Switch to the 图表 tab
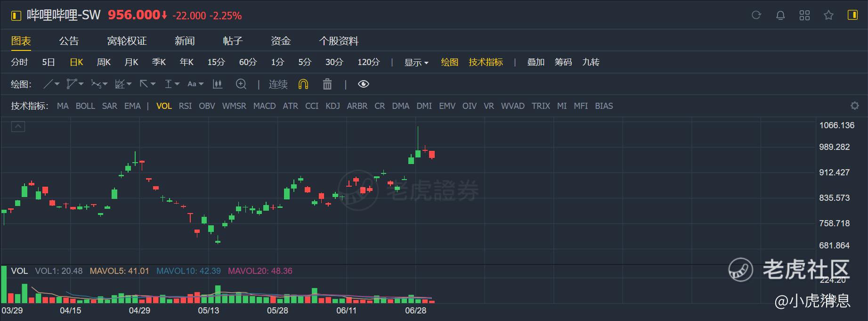Screen dimensions: 868x321 click(x=21, y=41)
